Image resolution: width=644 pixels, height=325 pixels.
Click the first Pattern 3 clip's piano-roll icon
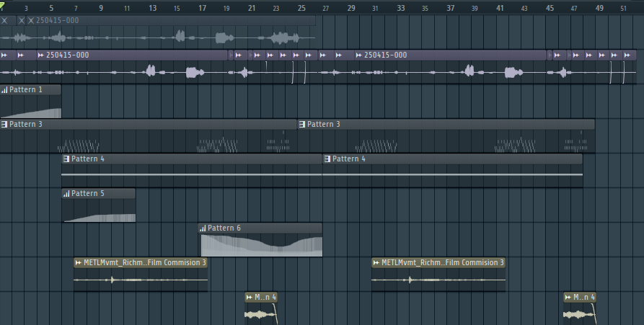coord(4,125)
